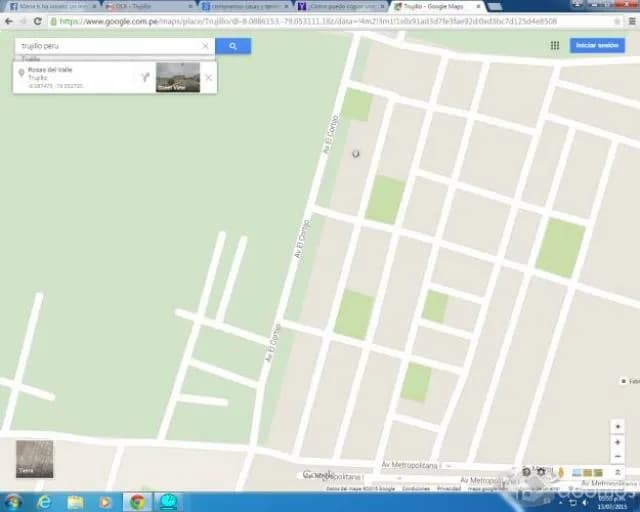The height and width of the screenshot is (512, 640).
Task: Click the map pin icon beside Rosas del Valle
Action: (21, 73)
